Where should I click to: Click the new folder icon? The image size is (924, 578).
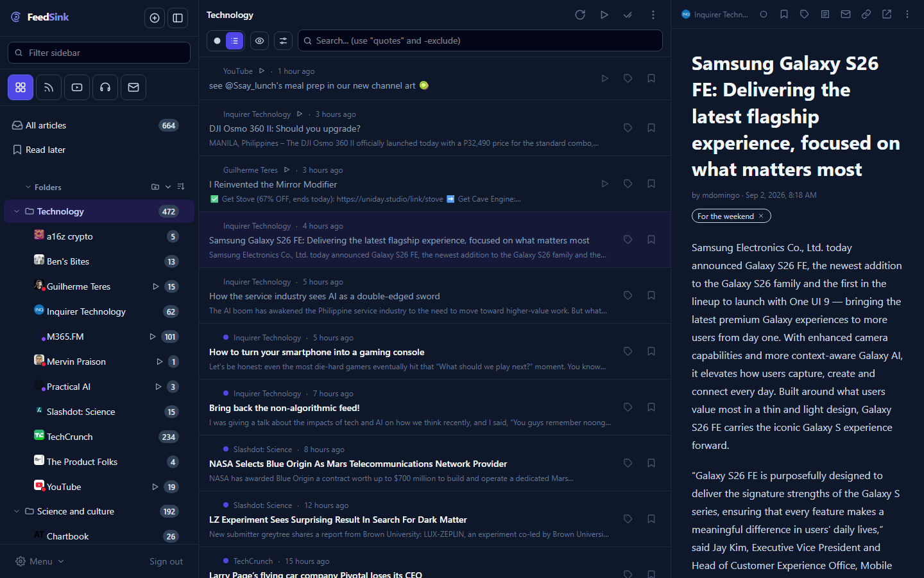(155, 187)
